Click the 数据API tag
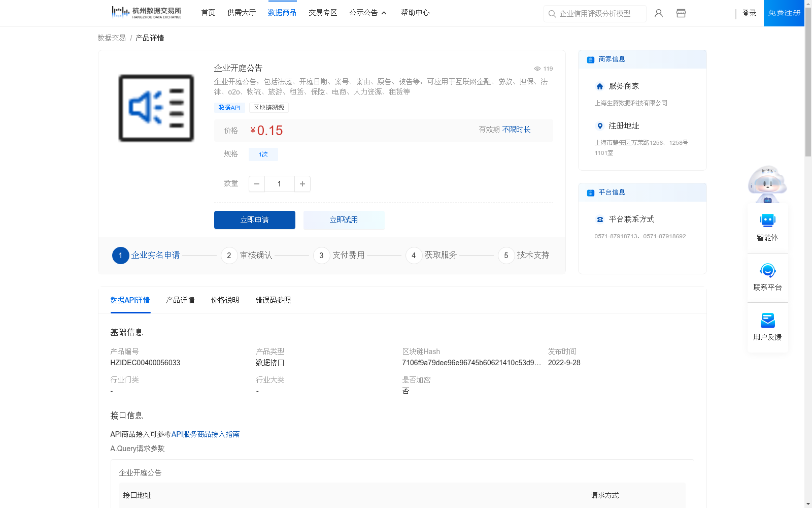Image resolution: width=812 pixels, height=508 pixels. (229, 108)
